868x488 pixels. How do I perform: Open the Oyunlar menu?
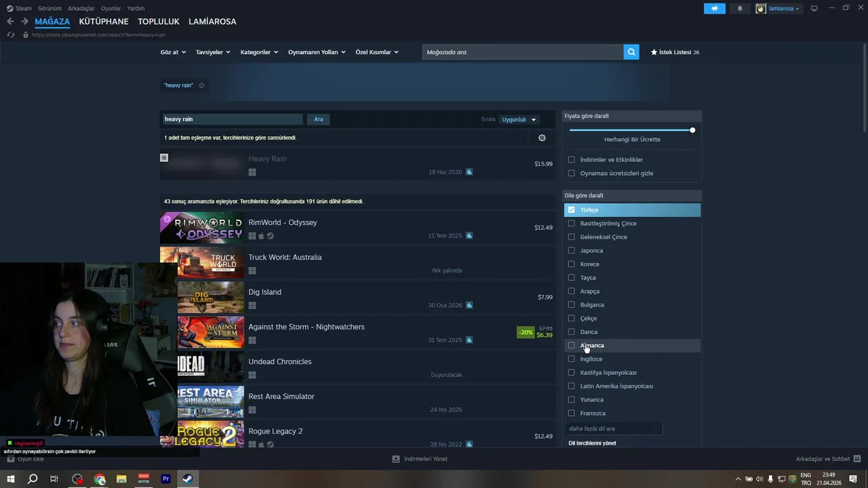point(111,8)
